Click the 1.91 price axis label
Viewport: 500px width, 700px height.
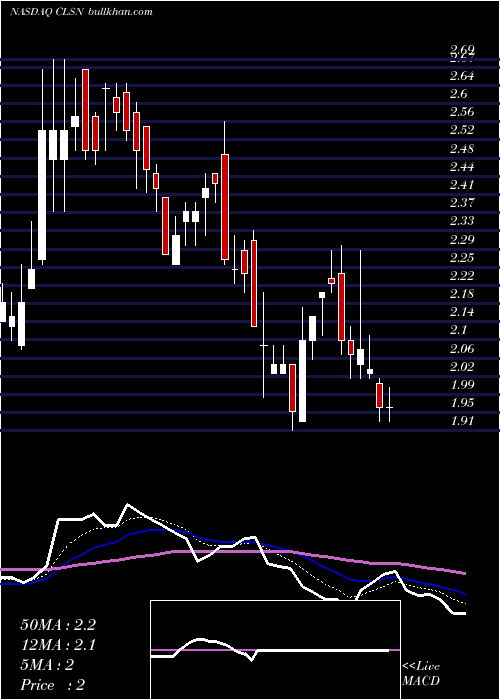pyautogui.click(x=462, y=421)
